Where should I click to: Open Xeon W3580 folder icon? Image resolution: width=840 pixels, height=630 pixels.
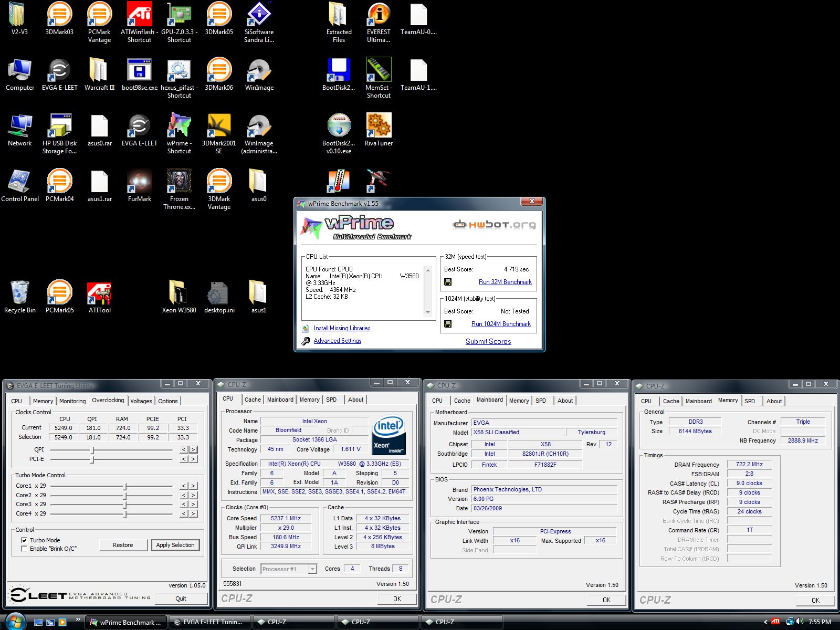[x=179, y=297]
